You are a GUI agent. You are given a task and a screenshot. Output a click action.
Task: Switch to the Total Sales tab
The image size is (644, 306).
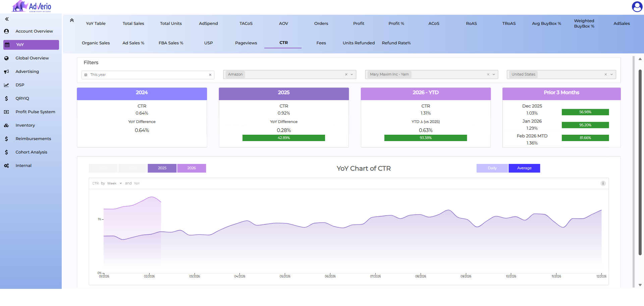(x=133, y=24)
